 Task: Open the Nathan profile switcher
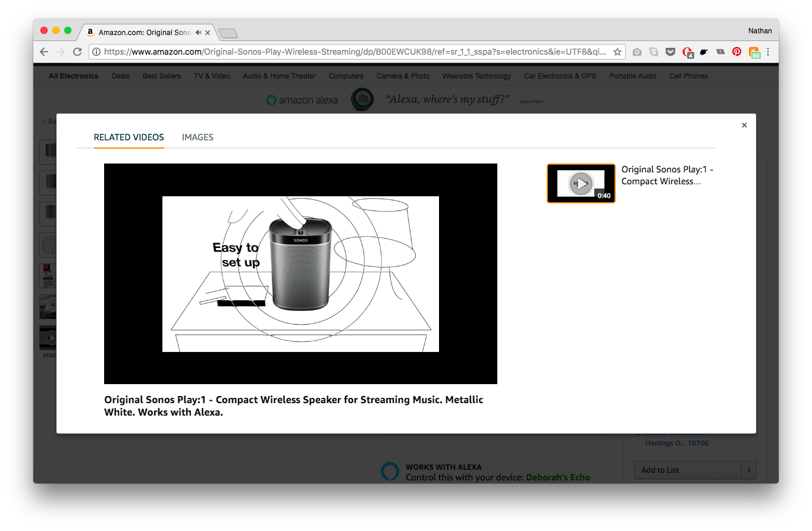760,30
